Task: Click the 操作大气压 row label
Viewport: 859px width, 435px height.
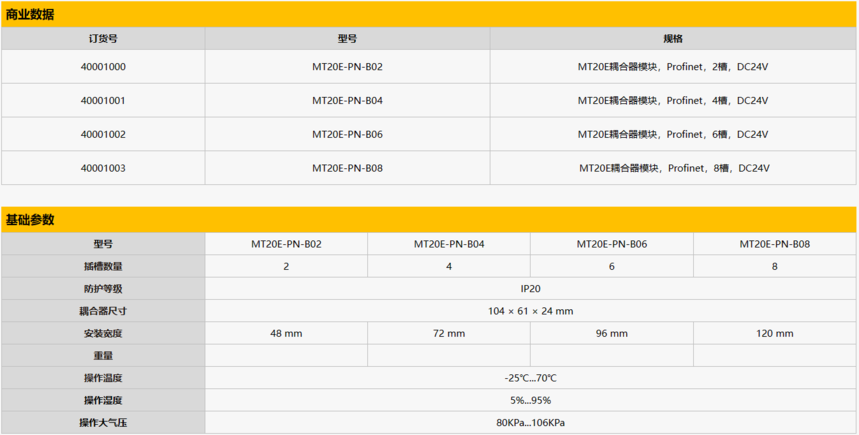Action: pyautogui.click(x=103, y=423)
